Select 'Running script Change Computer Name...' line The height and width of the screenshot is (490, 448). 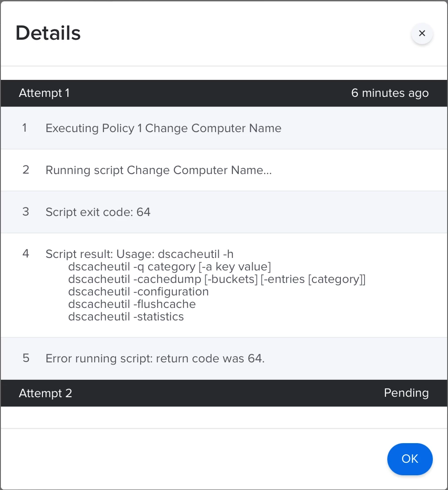point(224,170)
